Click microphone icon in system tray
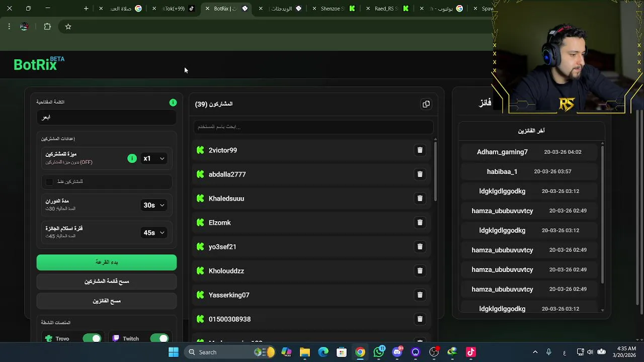Screen dimensions: 644x362 (x=549, y=352)
